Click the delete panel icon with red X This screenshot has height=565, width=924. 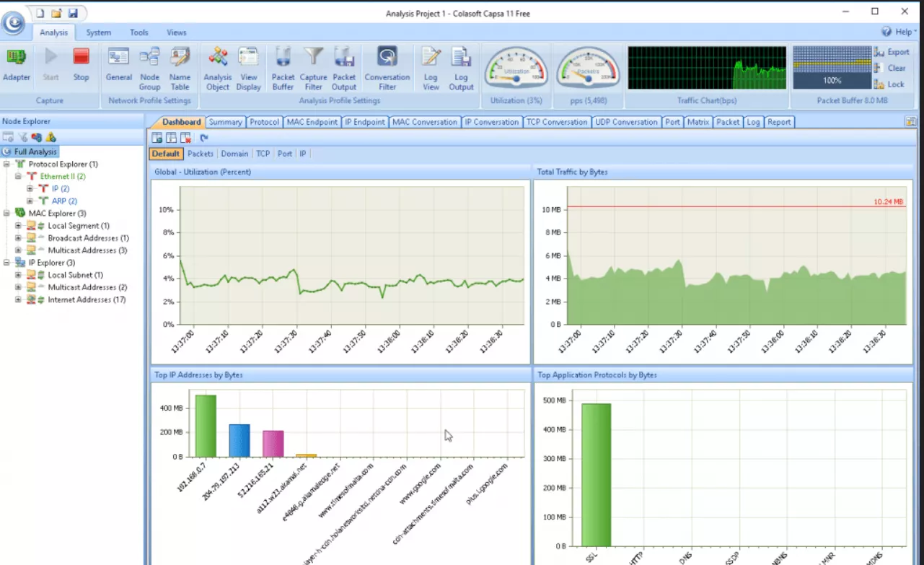click(185, 138)
